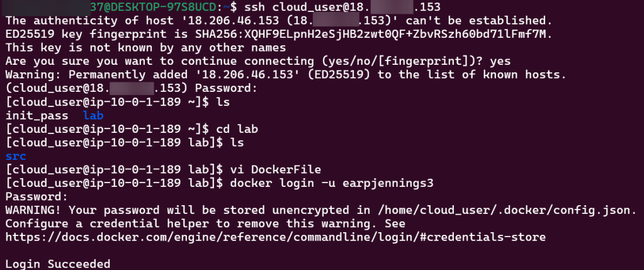644x270 pixels.
Task: Click the Login Succeeded message
Action: [58, 264]
